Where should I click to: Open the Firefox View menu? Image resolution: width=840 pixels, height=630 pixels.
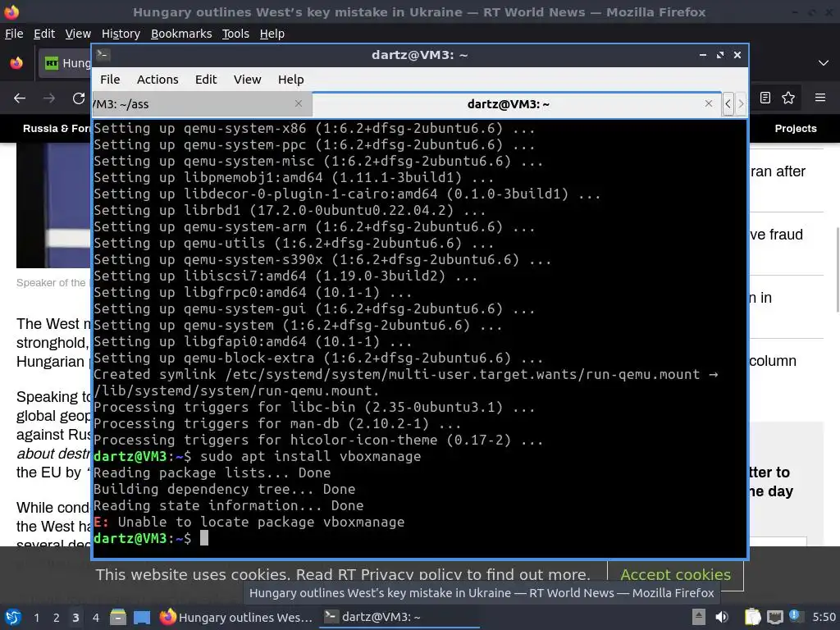point(78,34)
